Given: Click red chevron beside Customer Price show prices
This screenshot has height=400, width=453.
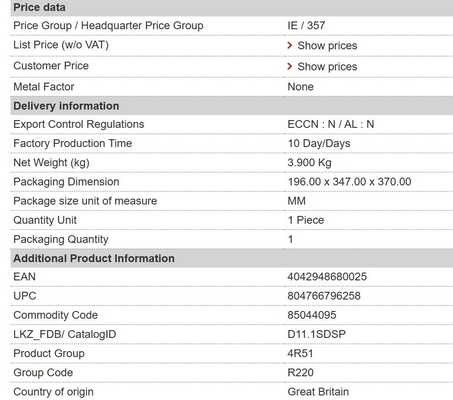Looking at the screenshot, I should (x=290, y=66).
